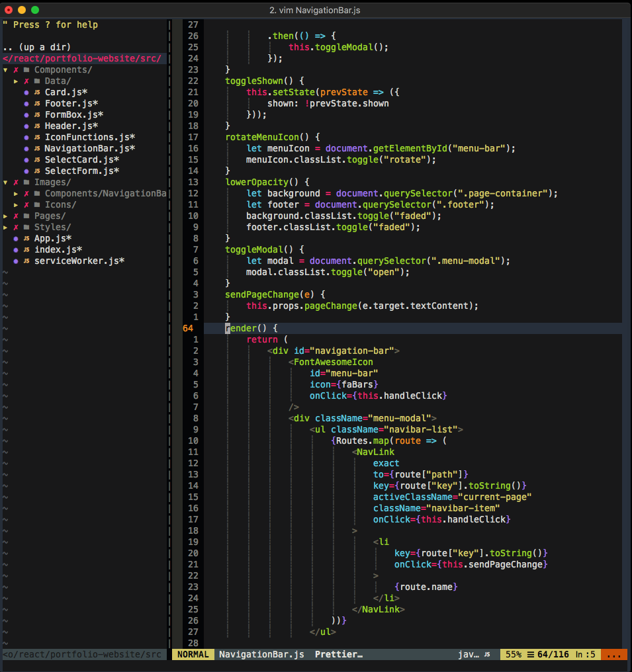Open SelectCard.js in the file tree
This screenshot has height=672, width=632.
tap(82, 160)
